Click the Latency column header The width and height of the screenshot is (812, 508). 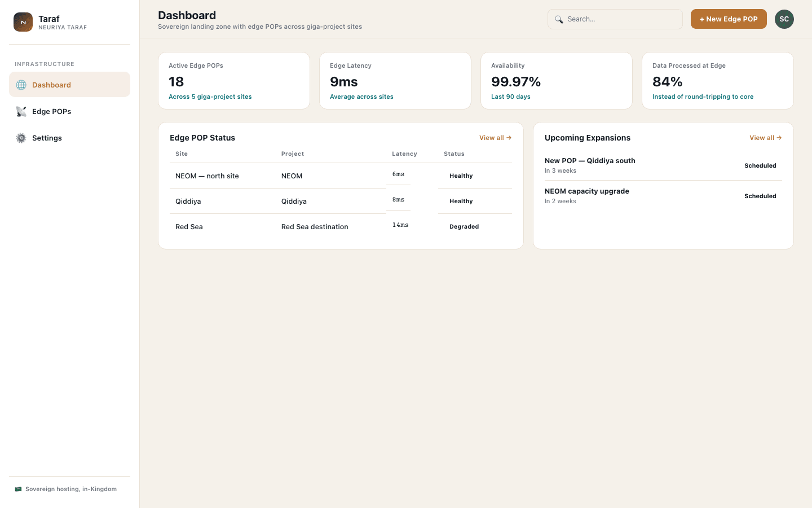tap(405, 154)
